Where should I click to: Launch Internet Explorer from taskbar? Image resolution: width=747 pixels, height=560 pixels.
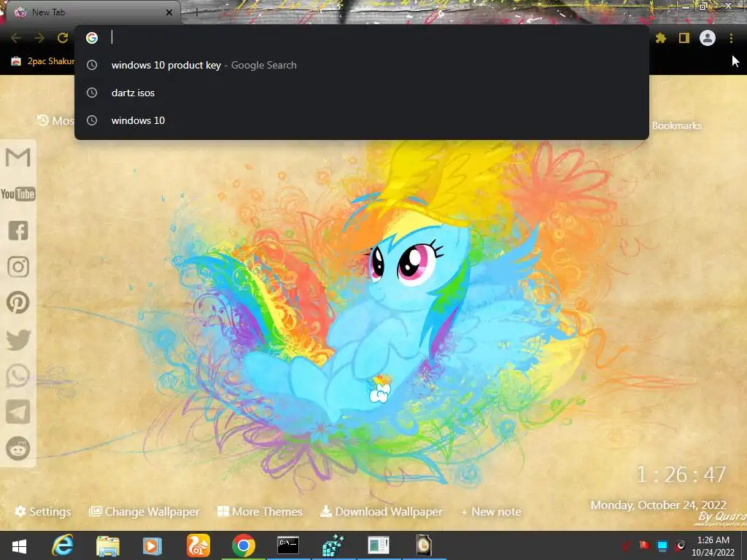click(x=63, y=545)
